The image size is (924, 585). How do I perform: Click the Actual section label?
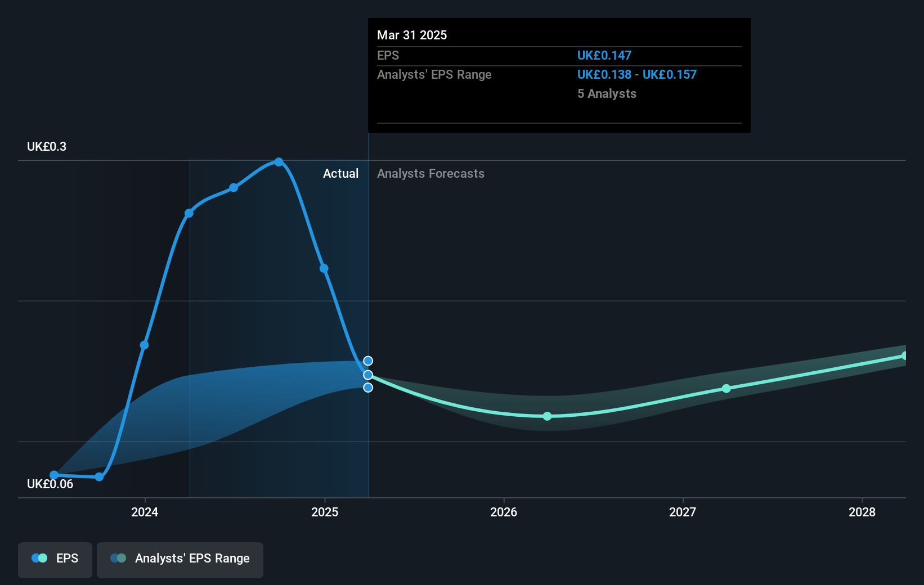(x=340, y=174)
